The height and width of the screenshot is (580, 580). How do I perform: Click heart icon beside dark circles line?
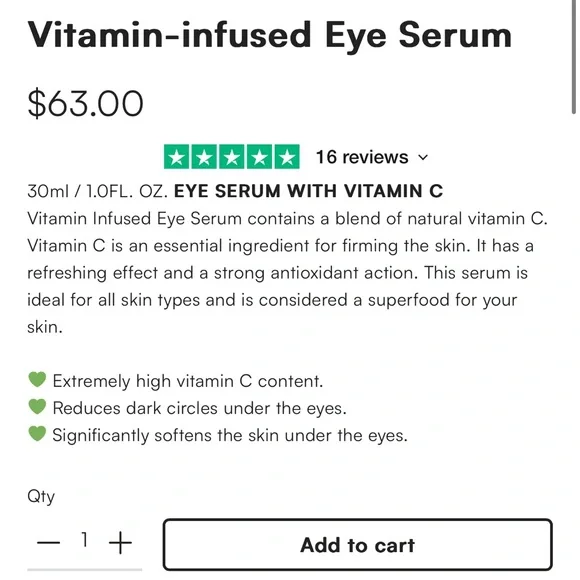(37, 407)
